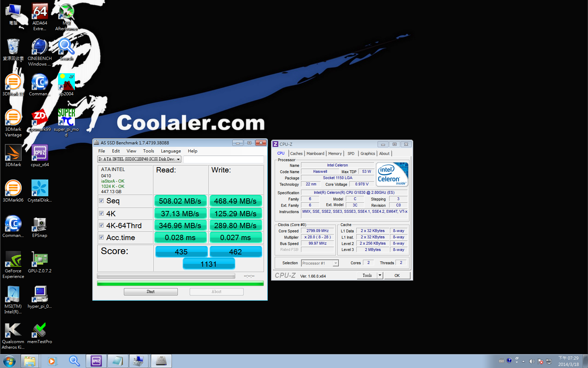Click the Tools button in CPU-Z

(x=367, y=275)
